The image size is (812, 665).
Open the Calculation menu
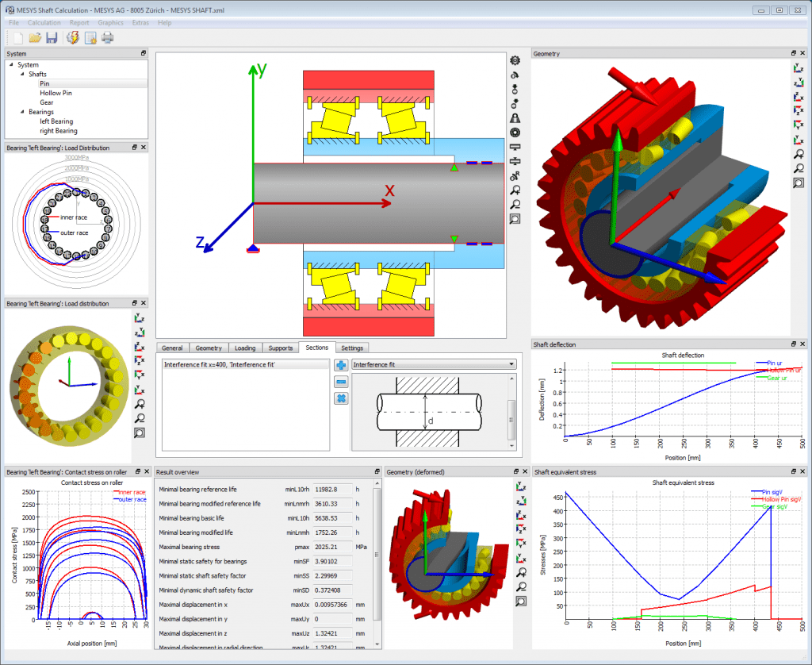[x=44, y=23]
